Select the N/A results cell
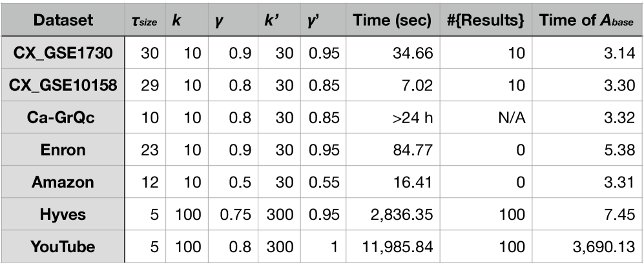 486,117
